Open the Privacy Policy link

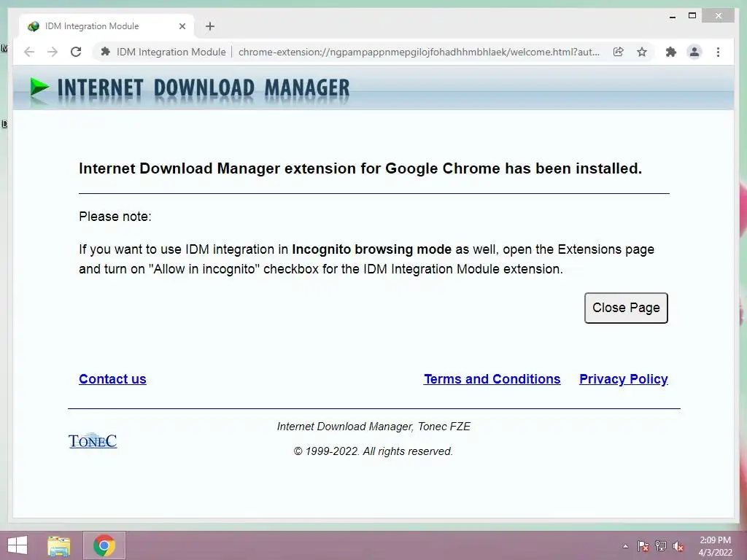point(624,379)
